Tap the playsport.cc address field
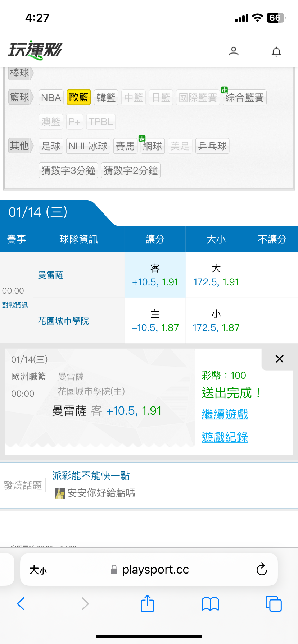The width and height of the screenshot is (298, 644). [x=155, y=570]
